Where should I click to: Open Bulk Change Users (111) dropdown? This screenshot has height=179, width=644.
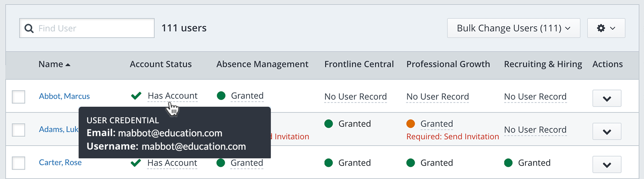click(513, 28)
